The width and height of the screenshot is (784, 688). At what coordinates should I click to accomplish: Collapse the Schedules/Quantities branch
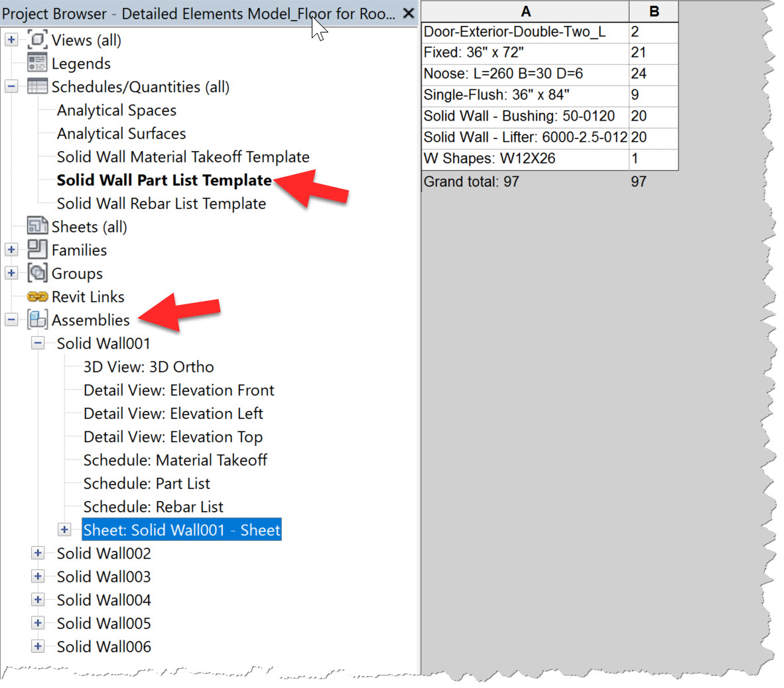(11, 86)
